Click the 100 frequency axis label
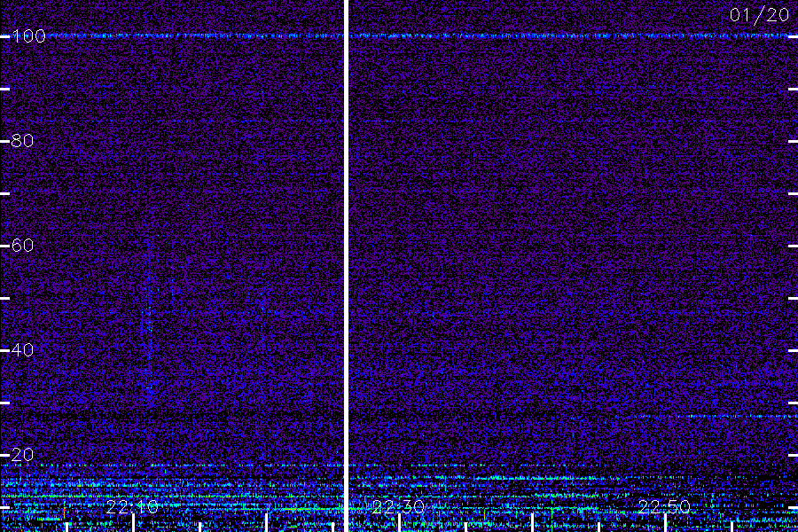Viewport: 798px width, 532px height. pyautogui.click(x=29, y=36)
